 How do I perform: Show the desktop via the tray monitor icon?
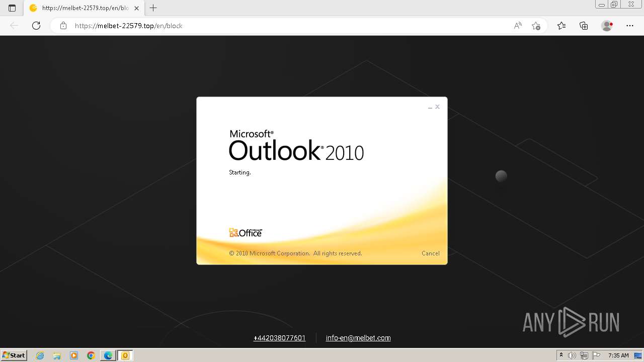637,355
